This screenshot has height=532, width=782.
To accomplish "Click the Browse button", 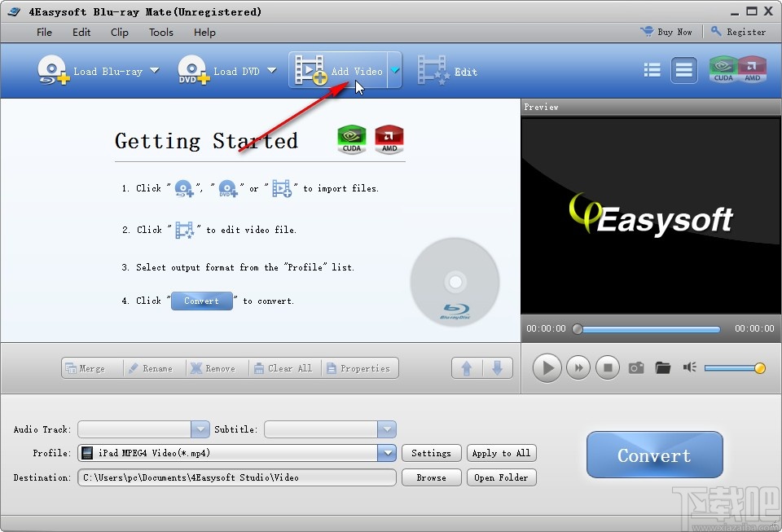I will 432,477.
